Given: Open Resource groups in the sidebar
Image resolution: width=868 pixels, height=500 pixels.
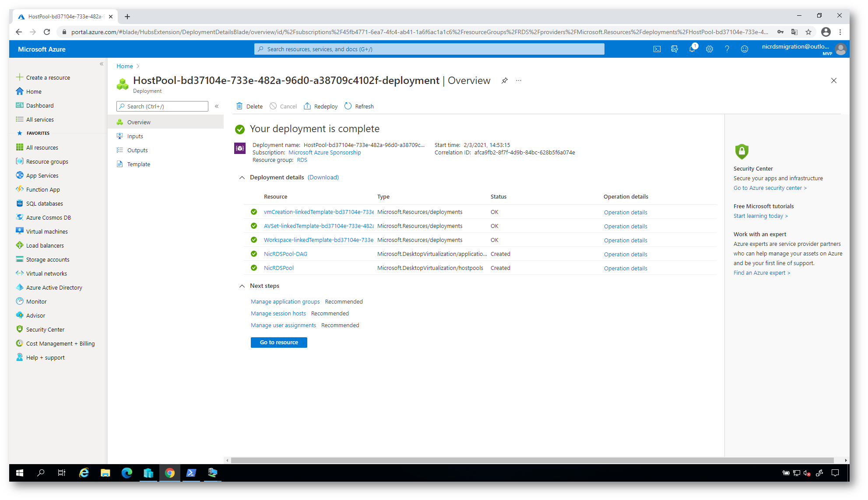Looking at the screenshot, I should point(42,162).
